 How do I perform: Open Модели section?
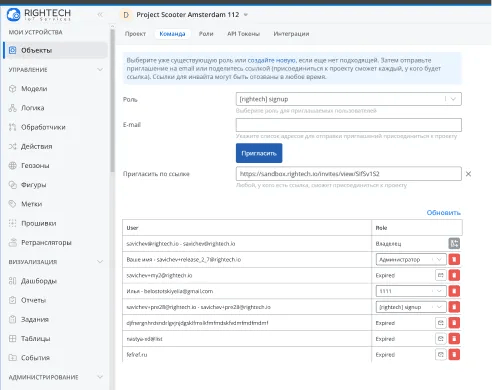(34, 89)
